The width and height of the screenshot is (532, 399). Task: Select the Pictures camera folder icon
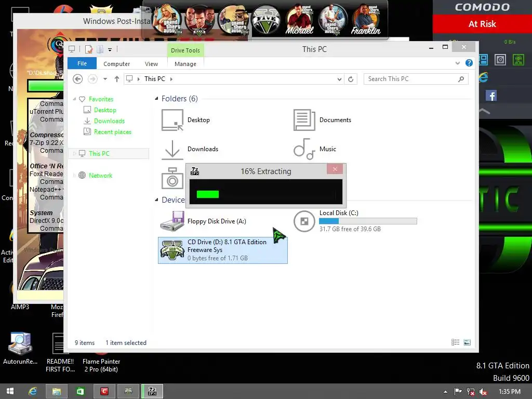172,178
